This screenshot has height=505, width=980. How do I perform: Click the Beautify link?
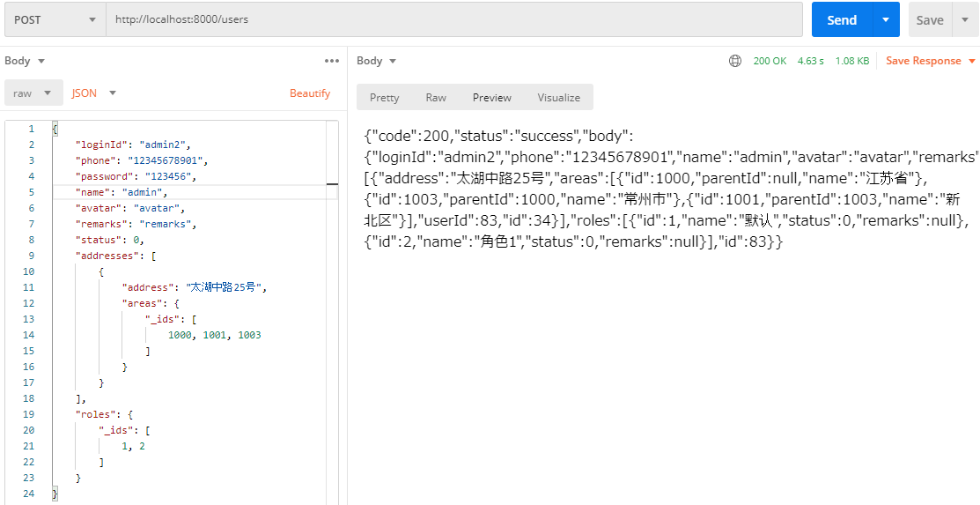click(x=310, y=93)
